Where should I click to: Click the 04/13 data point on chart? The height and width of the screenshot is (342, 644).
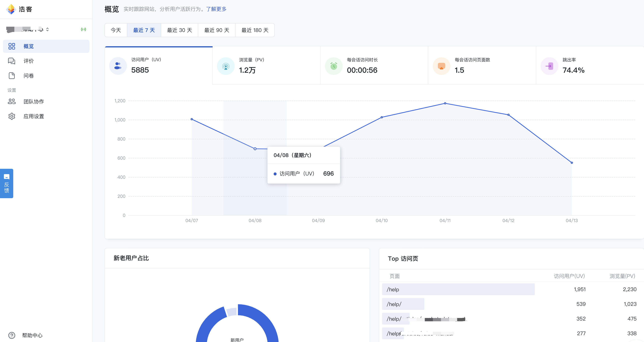point(572,163)
